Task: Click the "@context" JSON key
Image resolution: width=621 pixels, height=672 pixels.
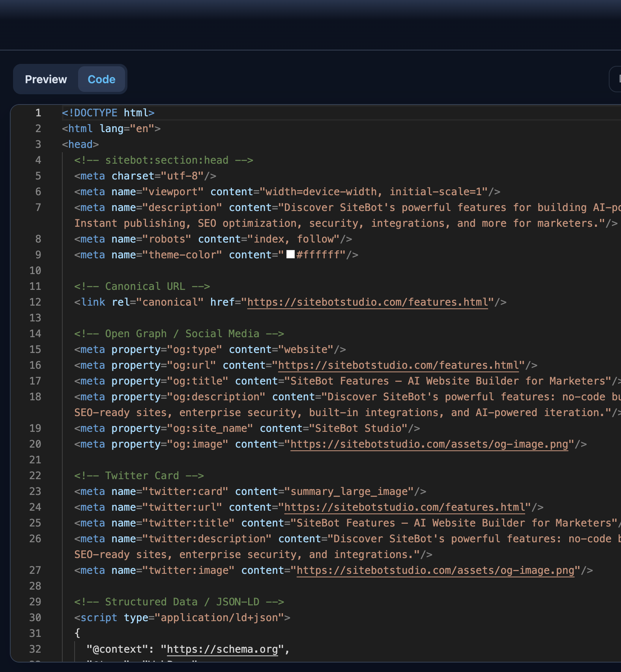Action: [x=118, y=649]
